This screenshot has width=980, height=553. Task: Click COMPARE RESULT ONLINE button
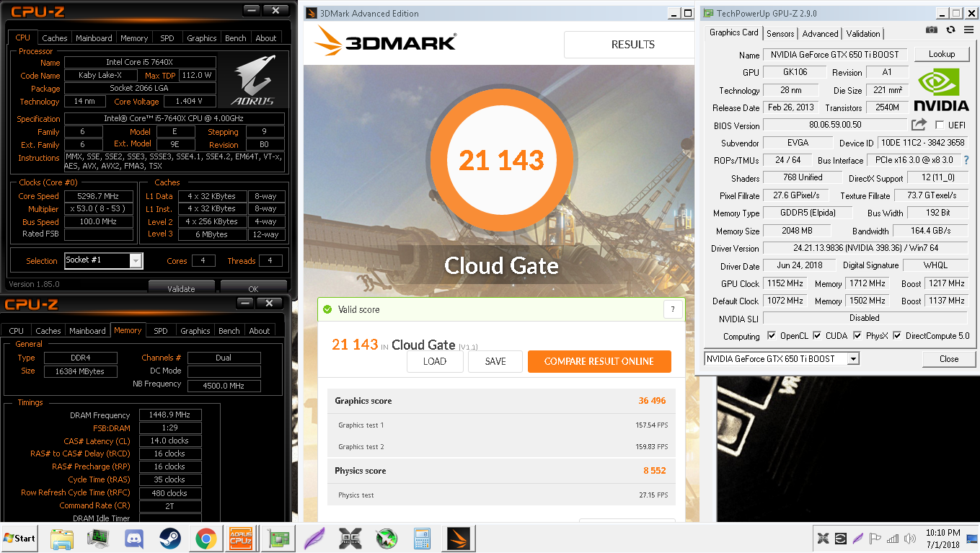click(x=599, y=361)
